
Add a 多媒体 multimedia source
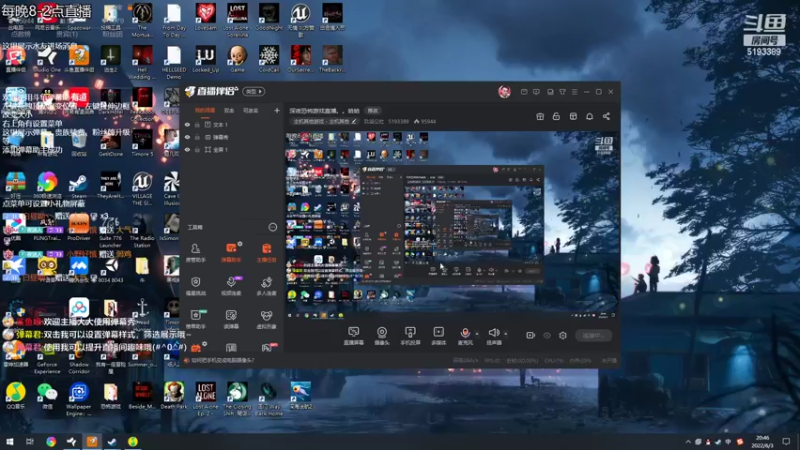(x=438, y=333)
